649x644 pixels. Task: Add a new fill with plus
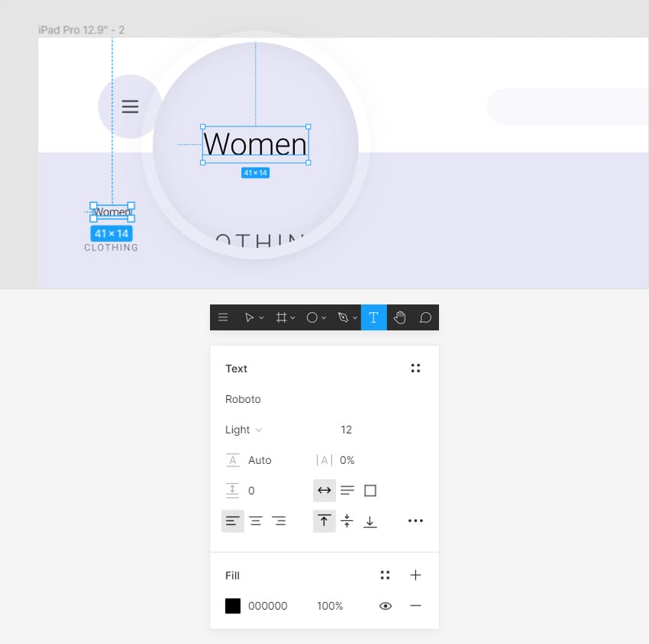click(x=415, y=575)
